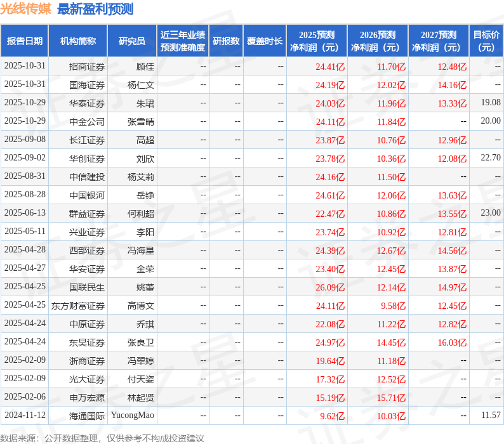Select the 报告日期 column header
Image resolution: width=504 pixels, height=444 pixels.
click(25, 41)
